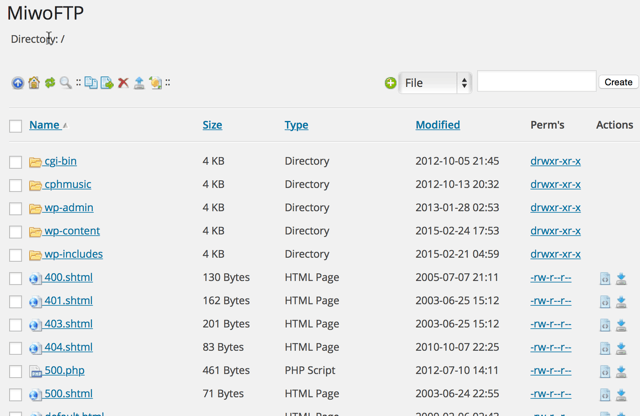Archive selected items toolbar icon

pos(156,83)
